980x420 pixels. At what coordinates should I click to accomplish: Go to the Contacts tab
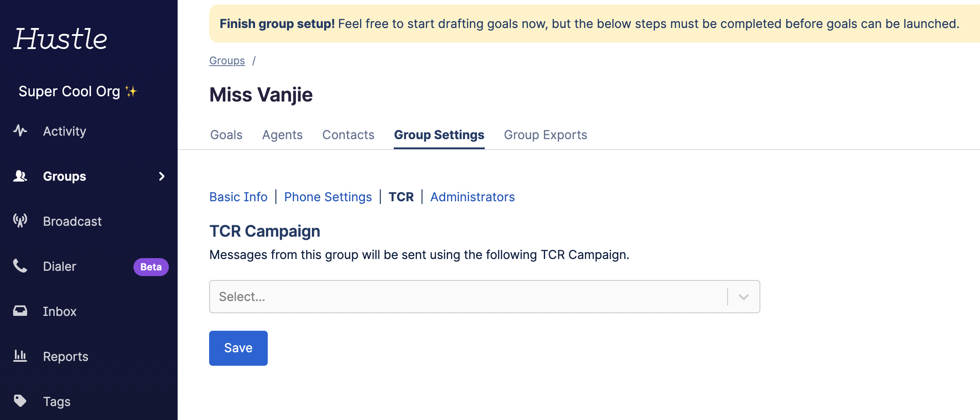coord(348,135)
